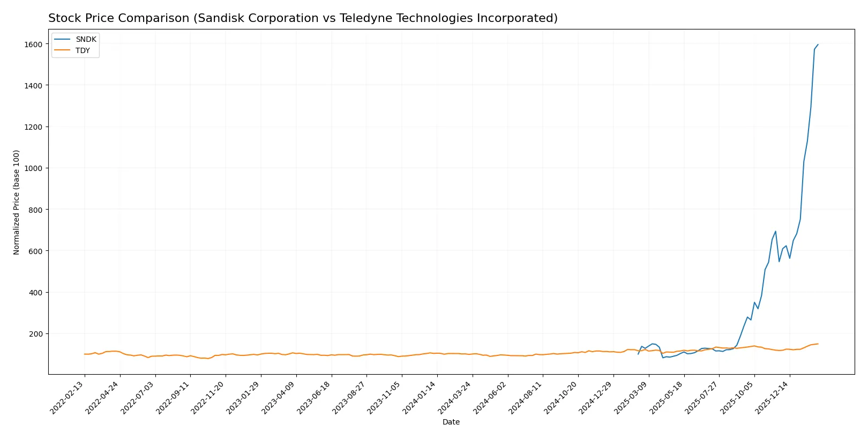Click the SNDK line's final peak near 1600
This screenshot has height=439, width=868.
coord(818,44)
